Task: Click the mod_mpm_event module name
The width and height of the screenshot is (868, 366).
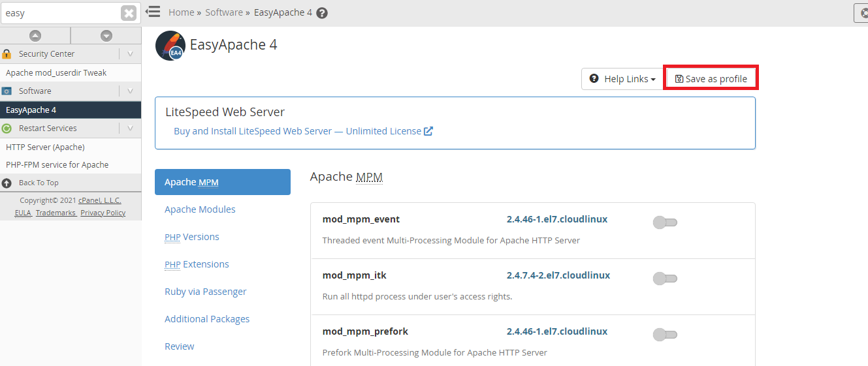Action: [x=361, y=219]
